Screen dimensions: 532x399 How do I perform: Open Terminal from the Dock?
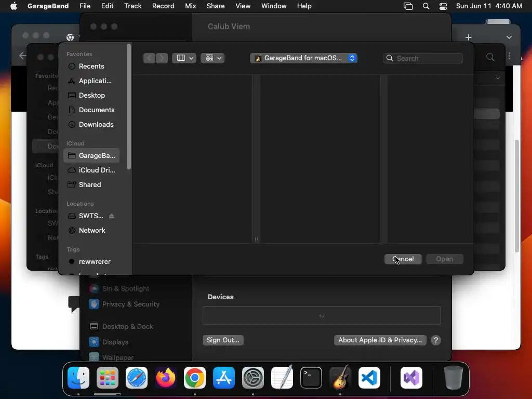tap(311, 378)
